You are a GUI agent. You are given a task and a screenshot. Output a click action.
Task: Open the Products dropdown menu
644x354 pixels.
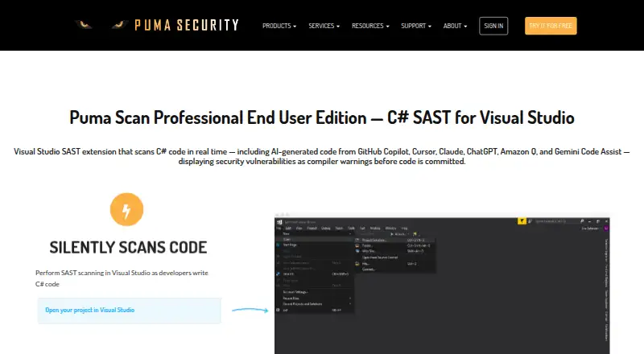click(279, 26)
